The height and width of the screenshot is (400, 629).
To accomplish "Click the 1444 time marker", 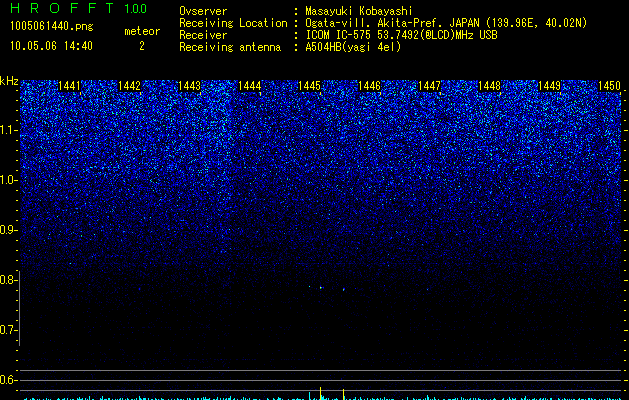I will click(250, 86).
